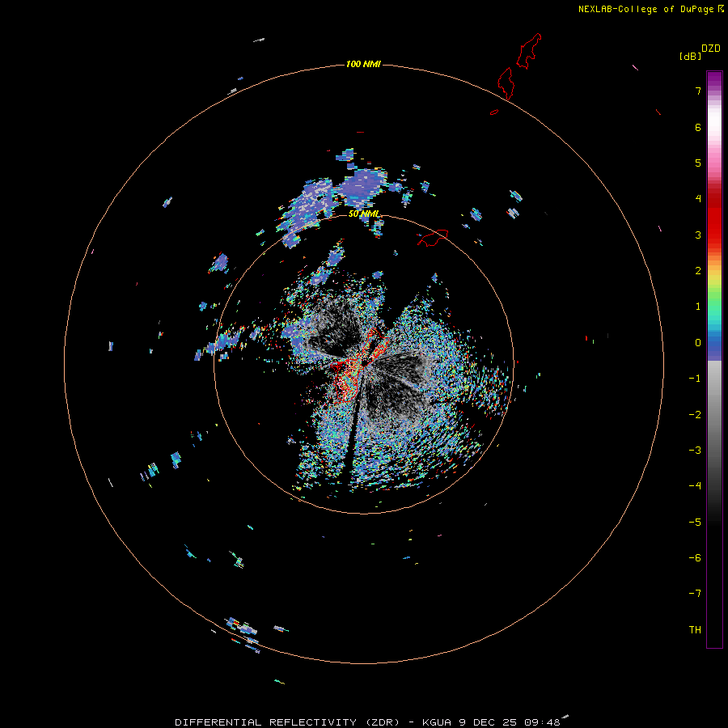Click the -4 value on the color scale
This screenshot has width=728, height=728.
pos(695,485)
